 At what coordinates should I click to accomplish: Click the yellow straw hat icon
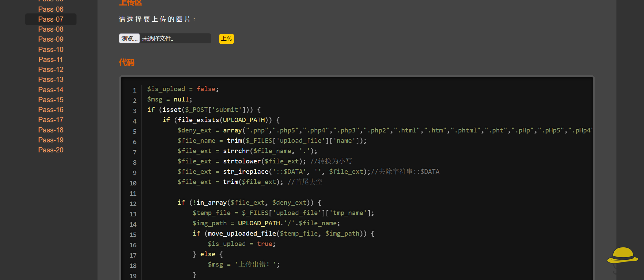(622, 256)
